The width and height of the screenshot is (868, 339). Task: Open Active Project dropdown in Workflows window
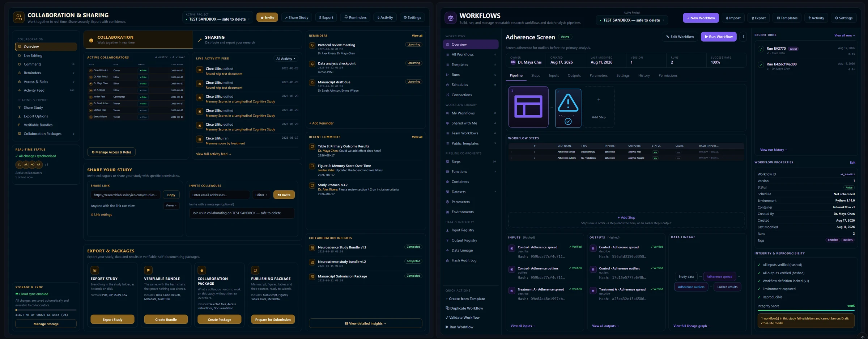click(632, 20)
